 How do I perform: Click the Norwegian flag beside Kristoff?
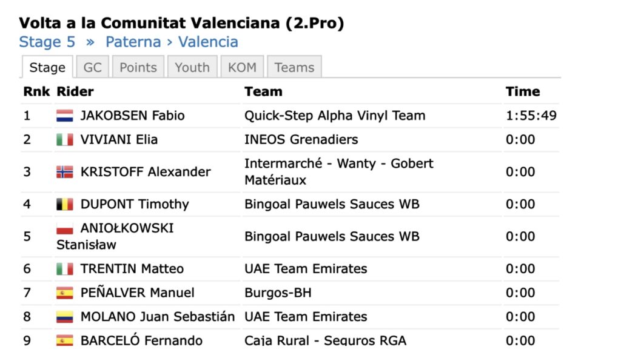(65, 172)
